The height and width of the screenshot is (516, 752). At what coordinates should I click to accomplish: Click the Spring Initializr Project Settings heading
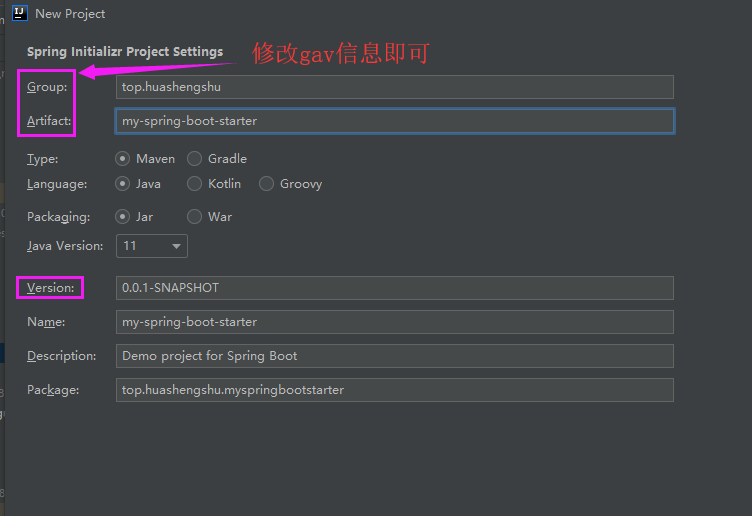(125, 52)
